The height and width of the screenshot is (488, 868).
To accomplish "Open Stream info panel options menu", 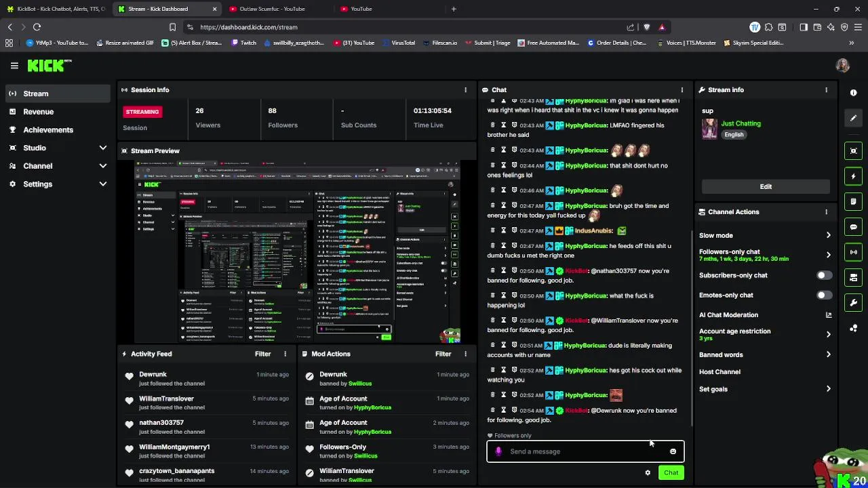I will (x=826, y=89).
